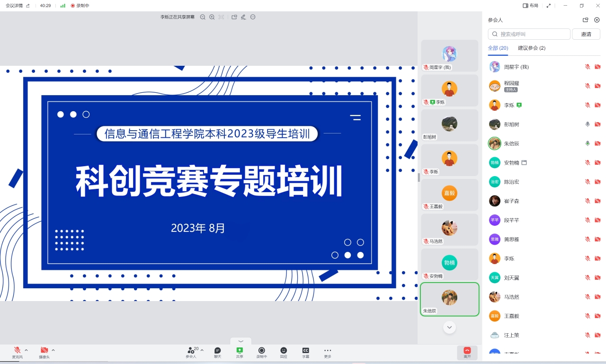Zoom out on the shared screen

[203, 17]
